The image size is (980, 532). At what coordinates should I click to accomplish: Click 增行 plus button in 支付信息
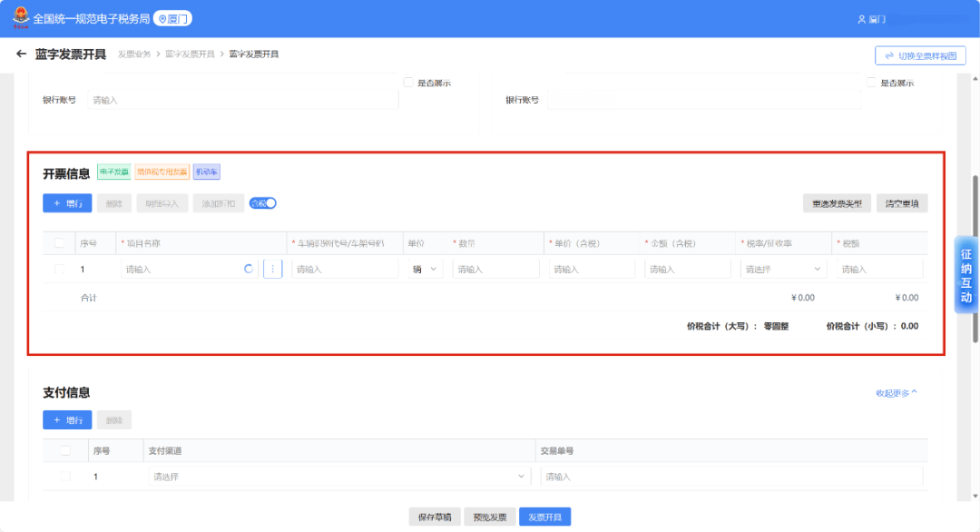click(x=67, y=420)
